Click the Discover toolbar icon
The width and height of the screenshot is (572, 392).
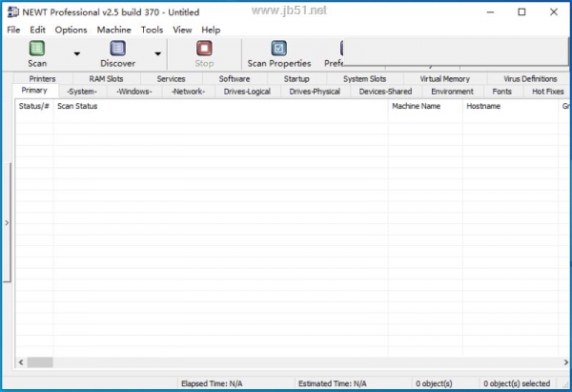pyautogui.click(x=117, y=50)
